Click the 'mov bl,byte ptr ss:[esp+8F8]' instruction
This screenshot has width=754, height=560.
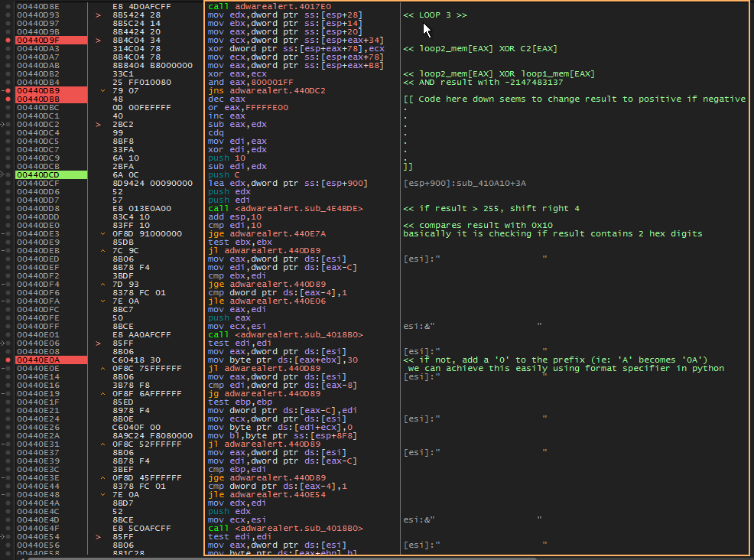pyautogui.click(x=283, y=436)
